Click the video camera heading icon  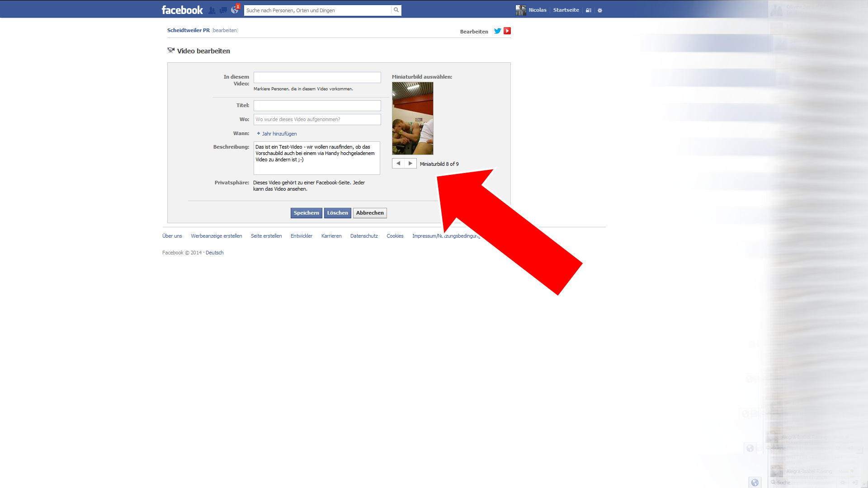(x=171, y=51)
